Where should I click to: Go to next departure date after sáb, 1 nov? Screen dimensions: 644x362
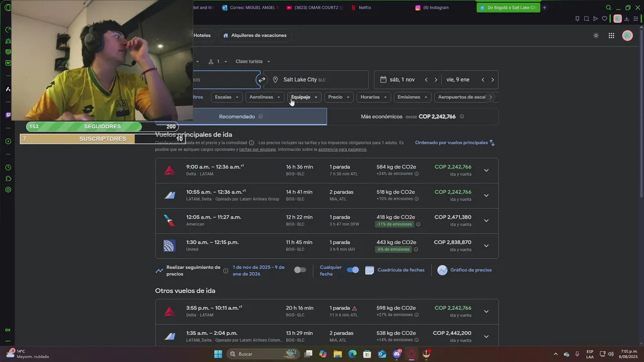436,79
